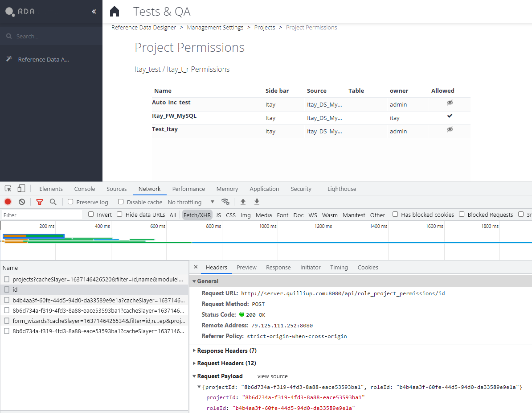Enable Disable cache checkbox

click(x=121, y=202)
